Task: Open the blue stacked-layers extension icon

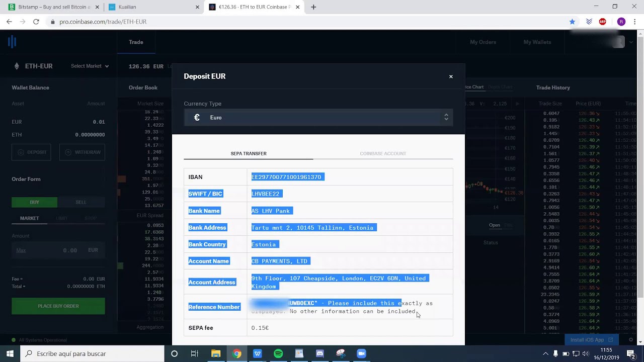Action: point(589,22)
